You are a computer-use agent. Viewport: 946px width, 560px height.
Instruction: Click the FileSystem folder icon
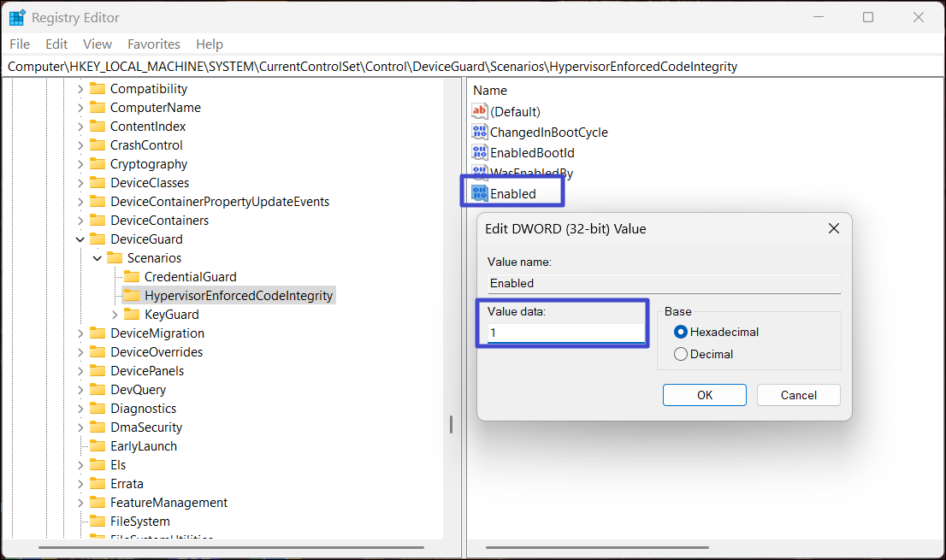[98, 521]
